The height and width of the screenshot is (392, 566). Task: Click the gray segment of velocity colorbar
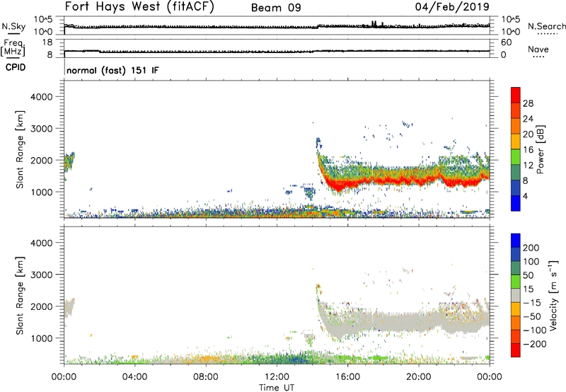coord(516,296)
